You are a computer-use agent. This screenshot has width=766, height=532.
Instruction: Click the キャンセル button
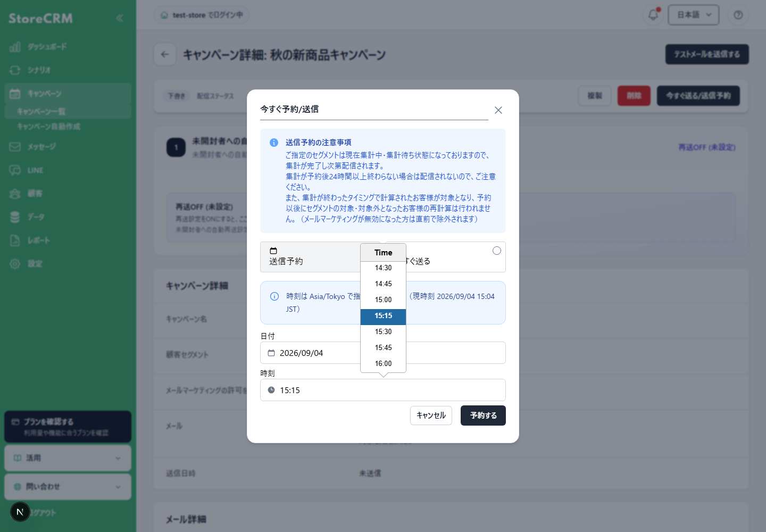pyautogui.click(x=431, y=415)
